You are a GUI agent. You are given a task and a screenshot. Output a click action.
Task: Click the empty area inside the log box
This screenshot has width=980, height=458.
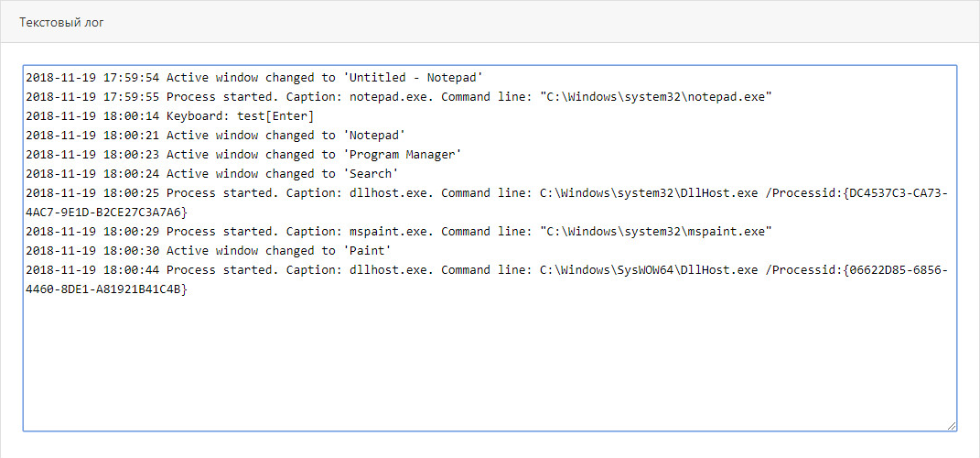point(490,366)
